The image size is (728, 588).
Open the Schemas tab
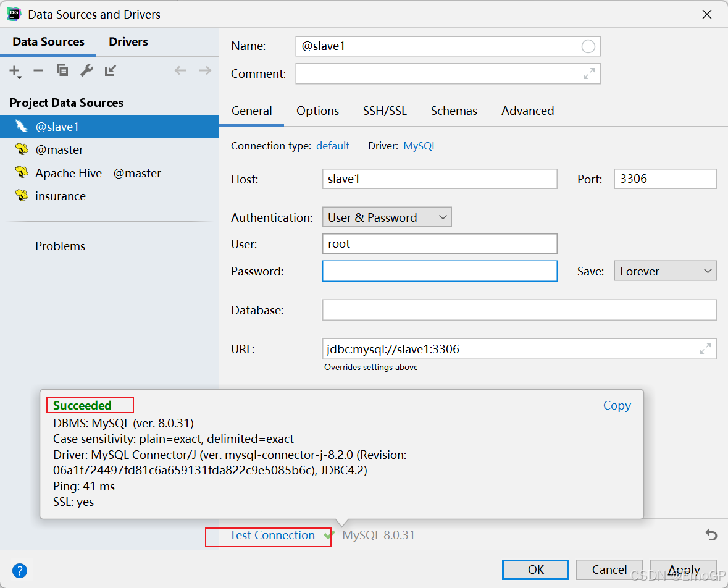click(454, 111)
